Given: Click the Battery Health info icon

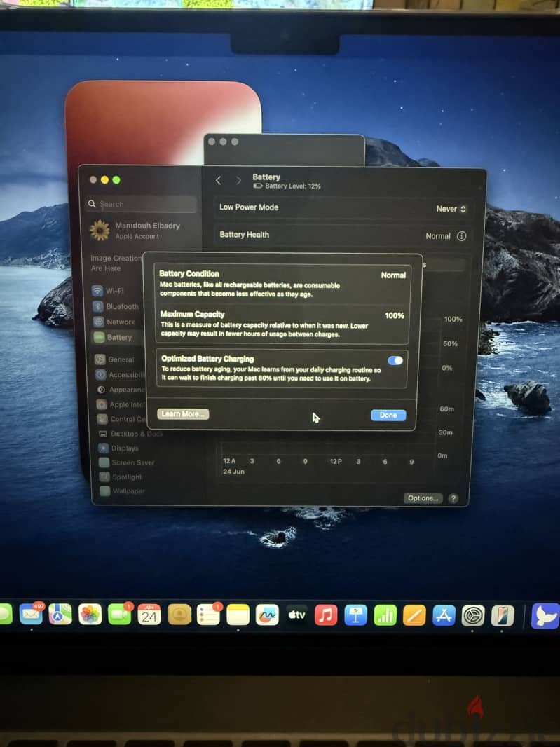Looking at the screenshot, I should 461,236.
